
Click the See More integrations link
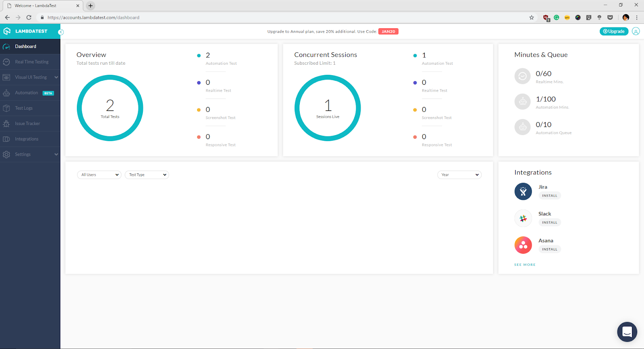(x=524, y=265)
